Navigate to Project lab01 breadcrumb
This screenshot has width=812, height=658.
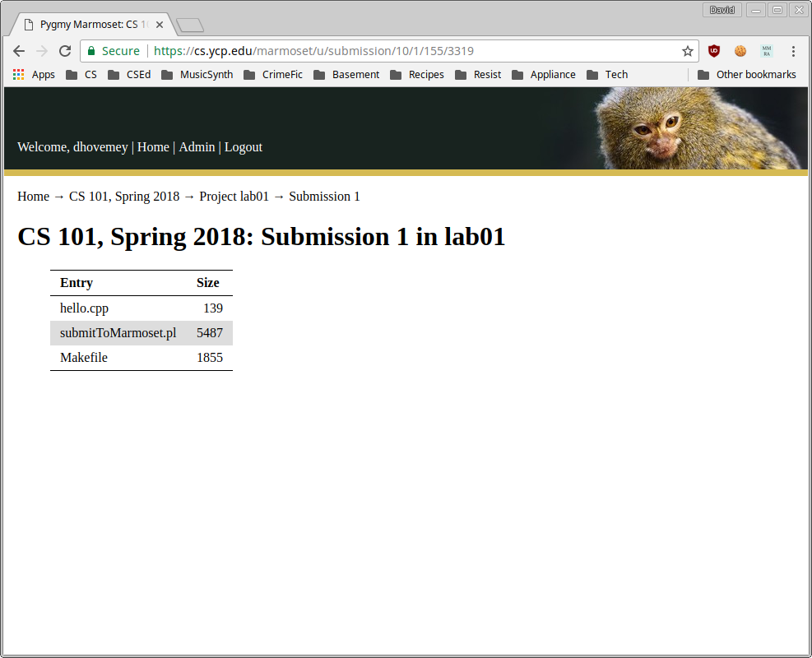point(234,197)
